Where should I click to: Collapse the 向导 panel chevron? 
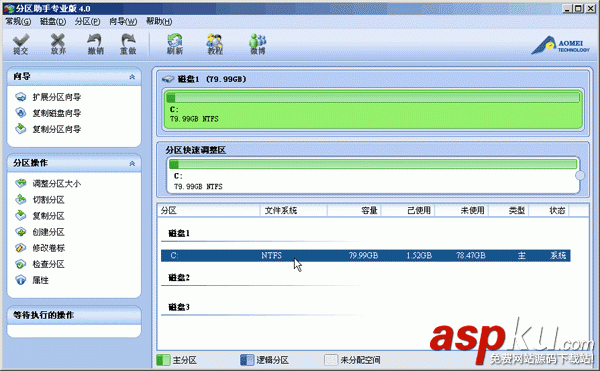(x=132, y=77)
